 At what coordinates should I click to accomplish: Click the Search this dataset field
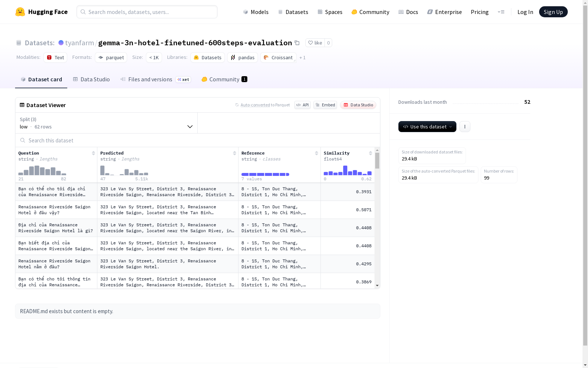coord(198,140)
